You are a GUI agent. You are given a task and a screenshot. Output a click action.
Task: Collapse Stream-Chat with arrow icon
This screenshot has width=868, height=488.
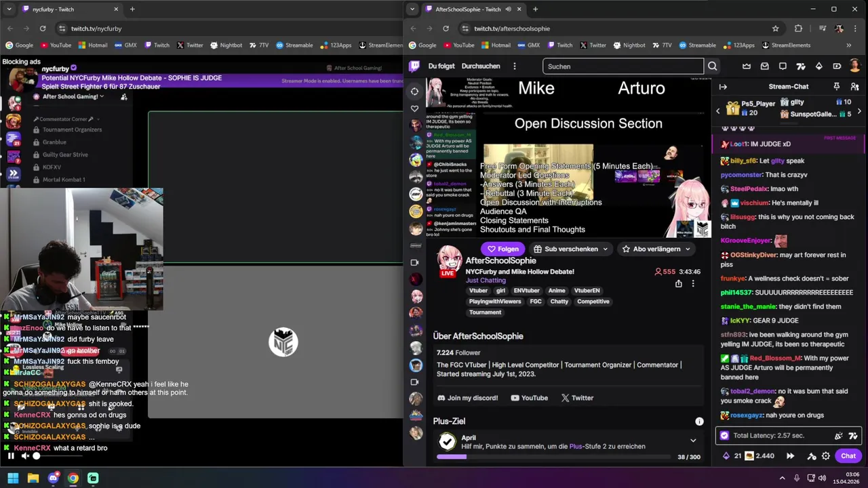tap(723, 87)
